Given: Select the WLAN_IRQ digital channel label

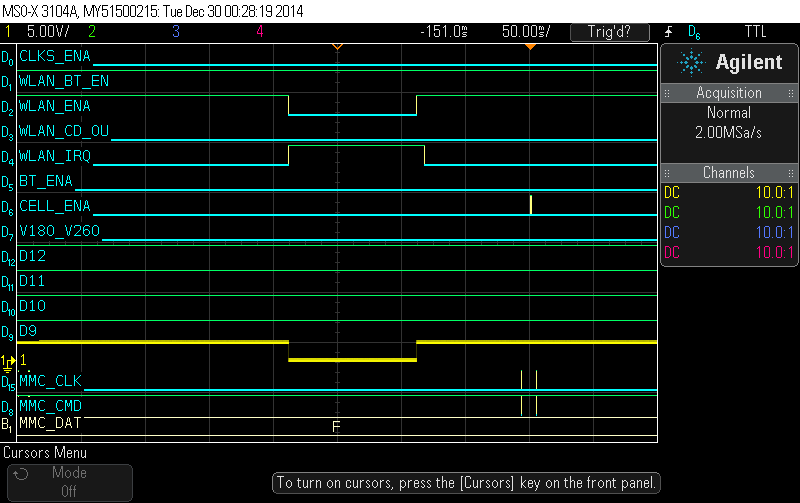Looking at the screenshot, I should point(55,156).
